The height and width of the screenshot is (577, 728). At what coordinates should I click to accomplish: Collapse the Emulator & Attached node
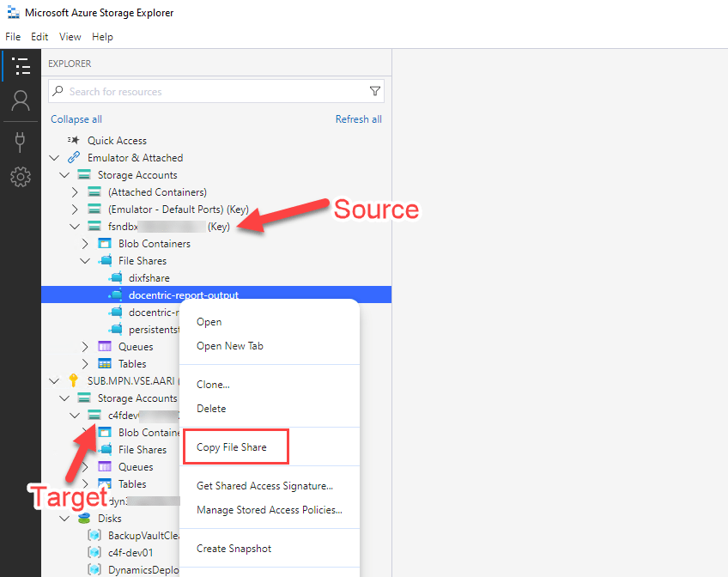point(54,158)
